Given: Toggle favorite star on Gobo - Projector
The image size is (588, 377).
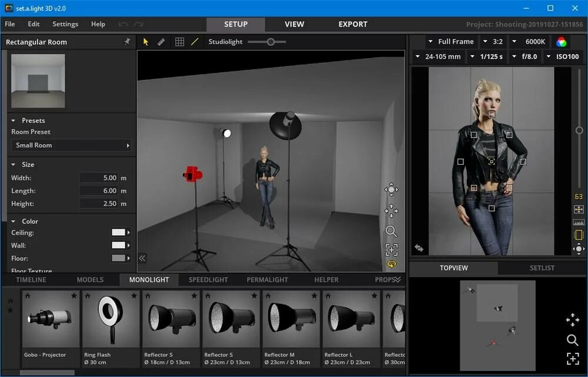Looking at the screenshot, I should tap(74, 296).
